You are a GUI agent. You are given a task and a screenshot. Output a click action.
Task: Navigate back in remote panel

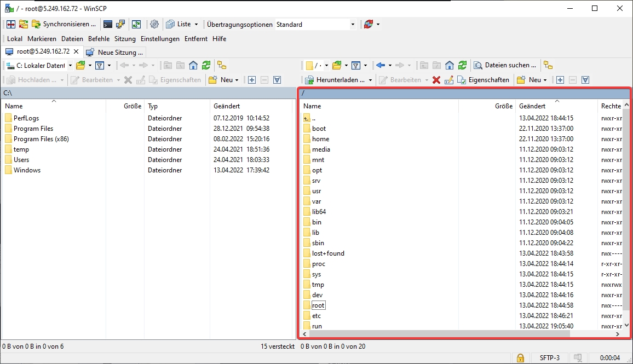coord(381,65)
